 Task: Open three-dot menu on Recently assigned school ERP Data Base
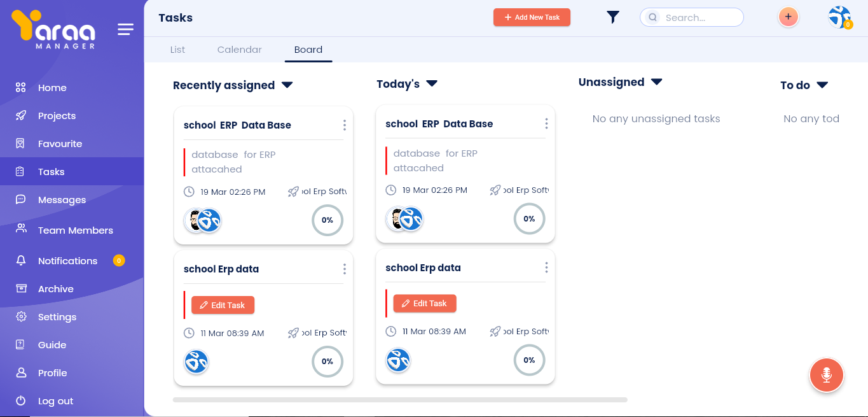(344, 125)
